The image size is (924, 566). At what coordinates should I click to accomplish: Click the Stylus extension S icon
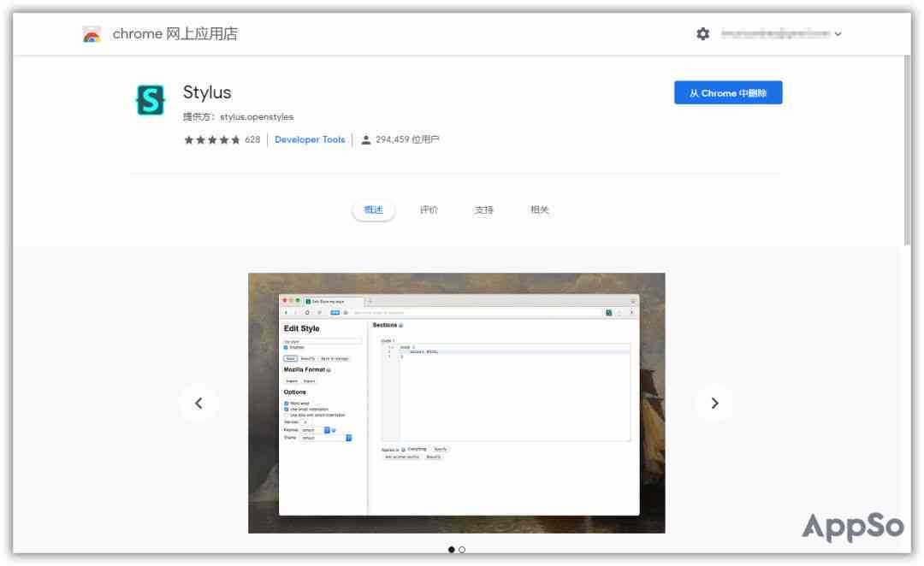(151, 99)
